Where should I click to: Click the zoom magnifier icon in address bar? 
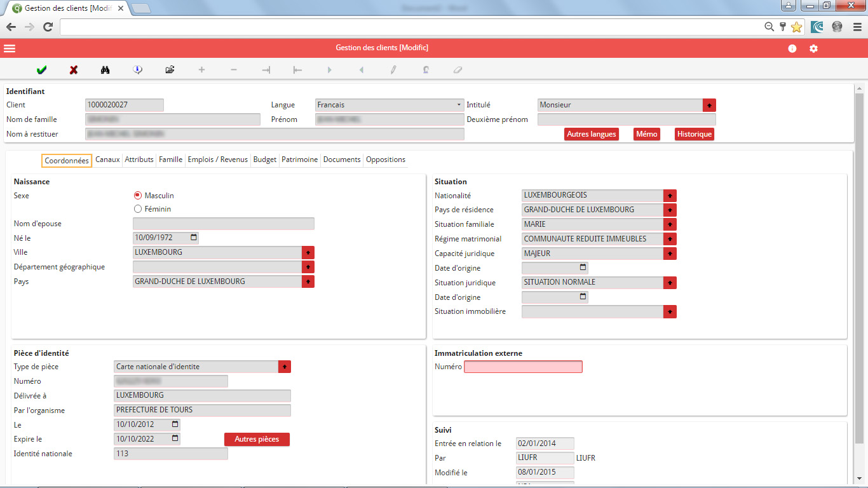769,27
